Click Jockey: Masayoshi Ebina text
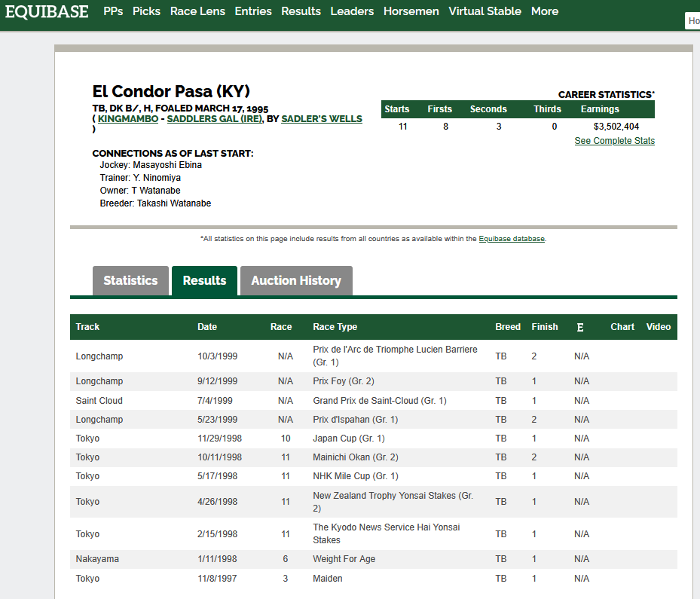The image size is (700, 599). pyautogui.click(x=151, y=165)
